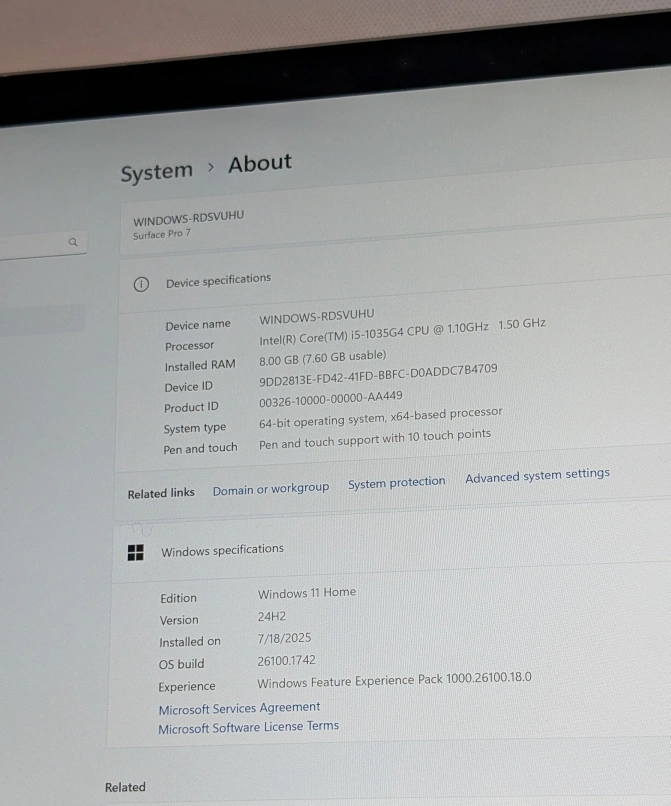
Task: Click the Product ID label
Action: [x=191, y=407]
